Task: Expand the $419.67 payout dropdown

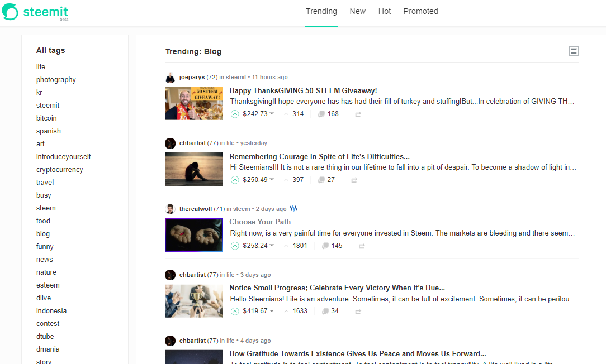Action: [x=255, y=312]
